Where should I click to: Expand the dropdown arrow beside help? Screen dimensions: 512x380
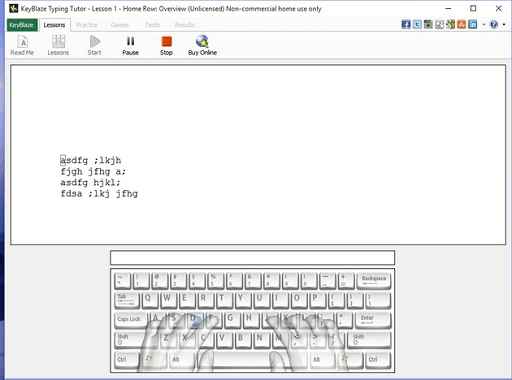(x=504, y=24)
